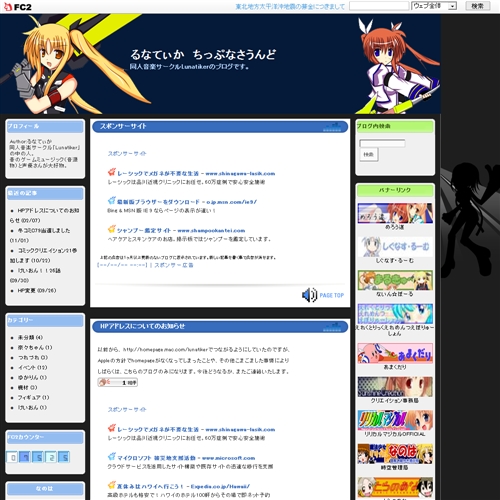This screenshot has height=500, width=500.
Task: Click the yellow icon beside the シャンプー鑑定サイト ad
Action: (112, 229)
